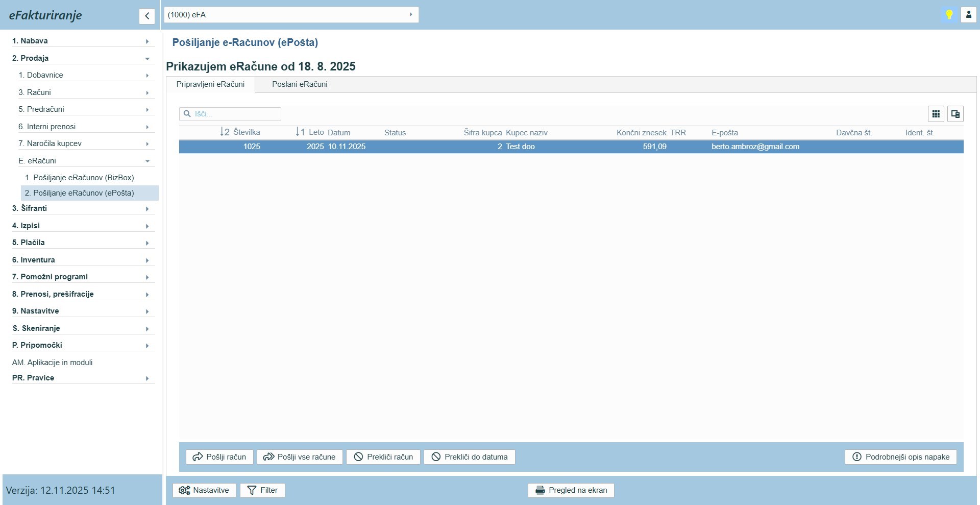
Task: Click the yellow lightbulb tips icon
Action: point(949,15)
